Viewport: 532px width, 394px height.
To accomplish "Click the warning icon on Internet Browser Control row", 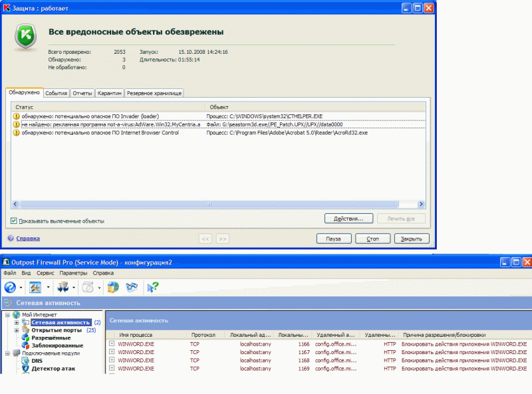I will [16, 133].
